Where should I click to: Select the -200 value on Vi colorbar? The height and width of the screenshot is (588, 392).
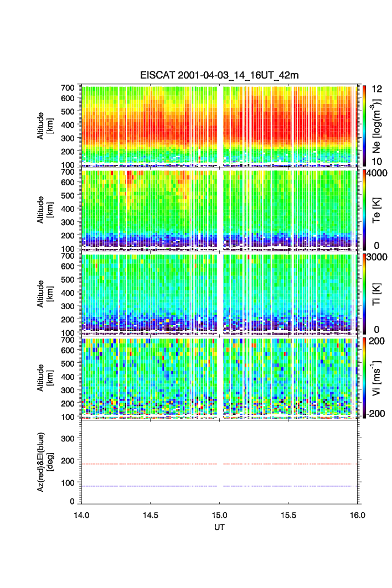coord(378,413)
